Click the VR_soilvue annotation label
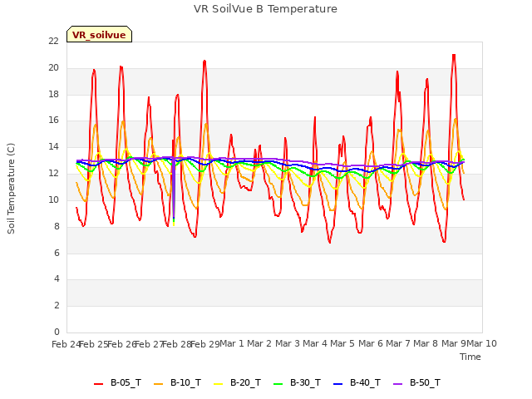Screen dimensions: 532x399 pos(99,34)
